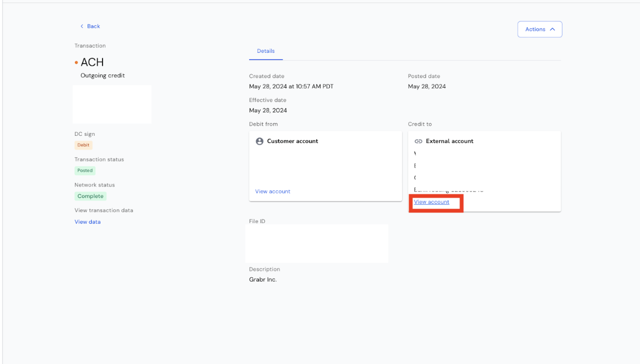Select the Posted date value
The image size is (640, 364).
point(427,86)
